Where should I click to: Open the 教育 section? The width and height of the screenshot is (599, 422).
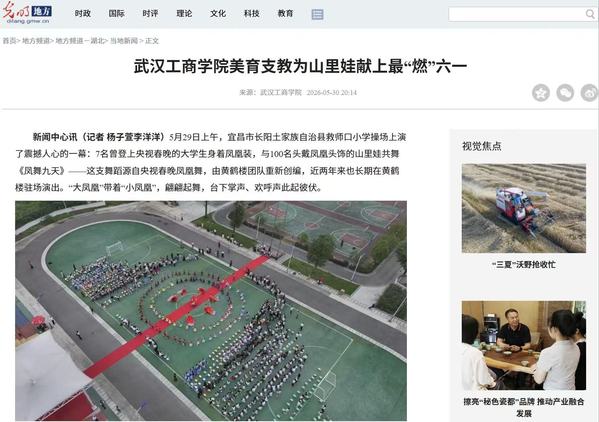coord(285,13)
